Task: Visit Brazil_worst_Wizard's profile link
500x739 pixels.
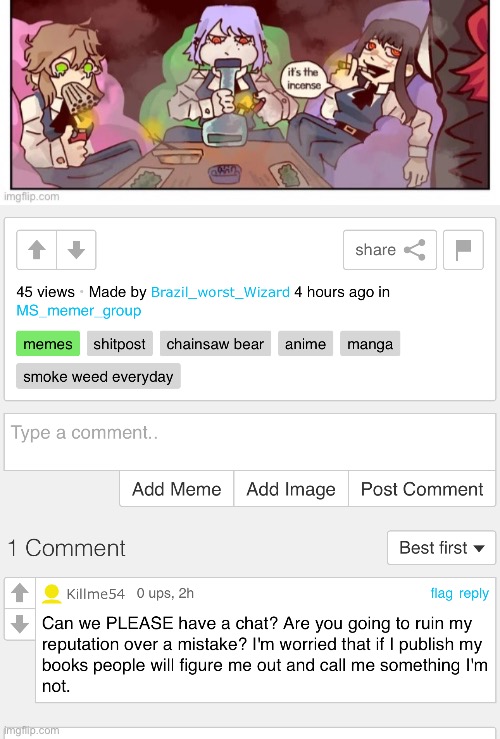Action: point(220,292)
